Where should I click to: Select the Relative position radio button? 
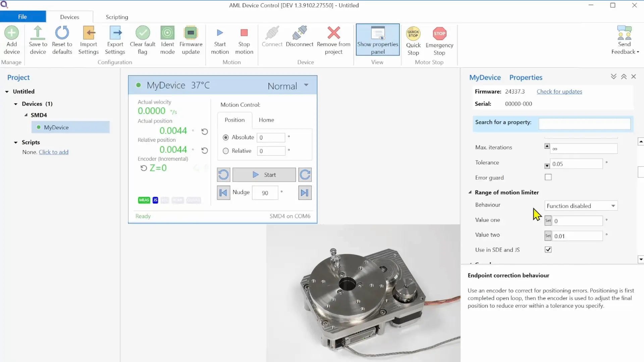[226, 151]
